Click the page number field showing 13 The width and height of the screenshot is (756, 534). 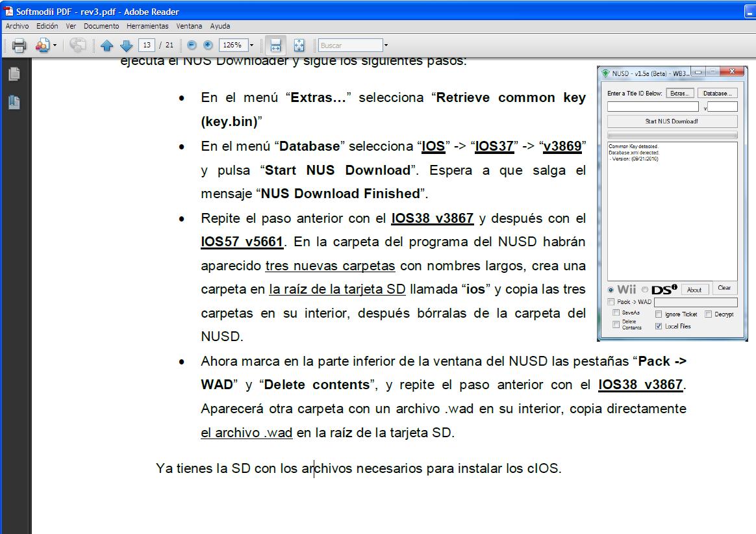pyautogui.click(x=147, y=45)
